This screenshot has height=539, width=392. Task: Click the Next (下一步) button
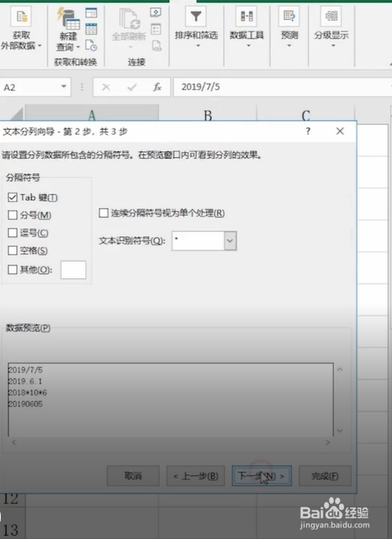coord(261,476)
